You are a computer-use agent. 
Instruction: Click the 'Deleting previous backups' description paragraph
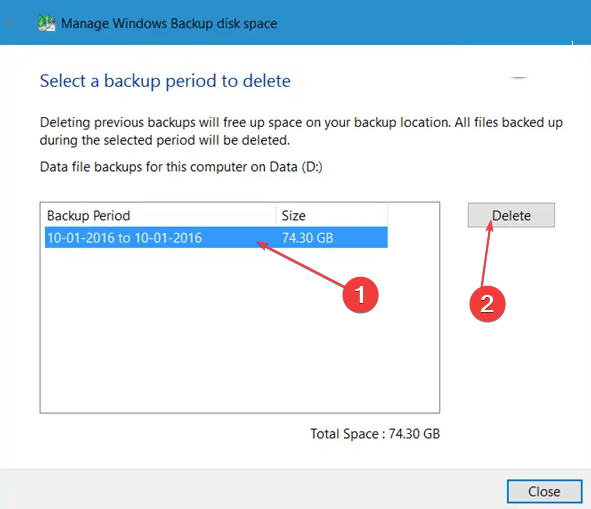click(x=301, y=131)
